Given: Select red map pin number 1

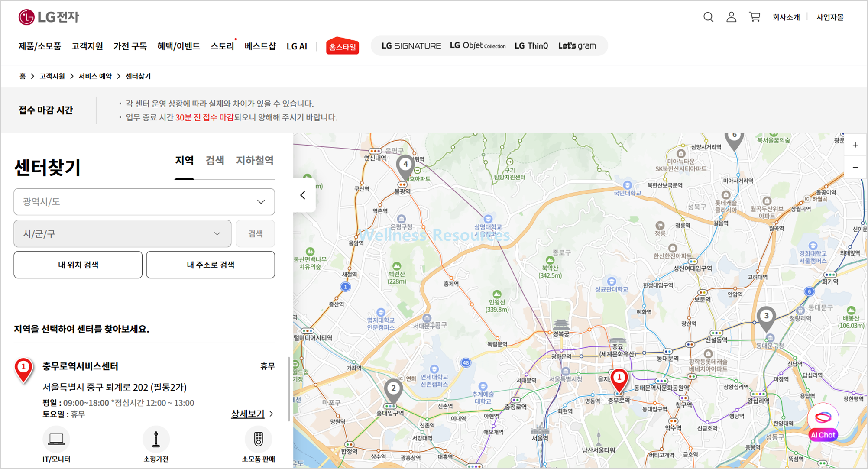Looking at the screenshot, I should pyautogui.click(x=619, y=380).
